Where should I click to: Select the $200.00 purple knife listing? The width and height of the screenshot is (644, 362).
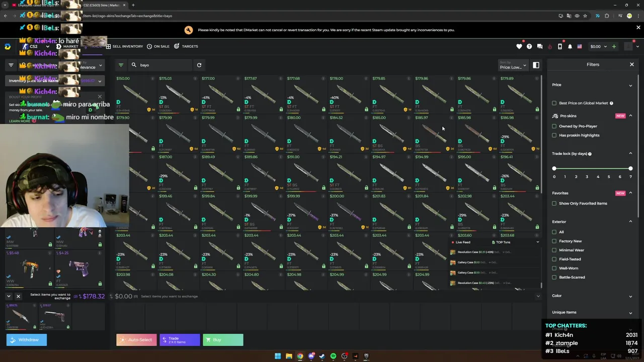click(351, 212)
